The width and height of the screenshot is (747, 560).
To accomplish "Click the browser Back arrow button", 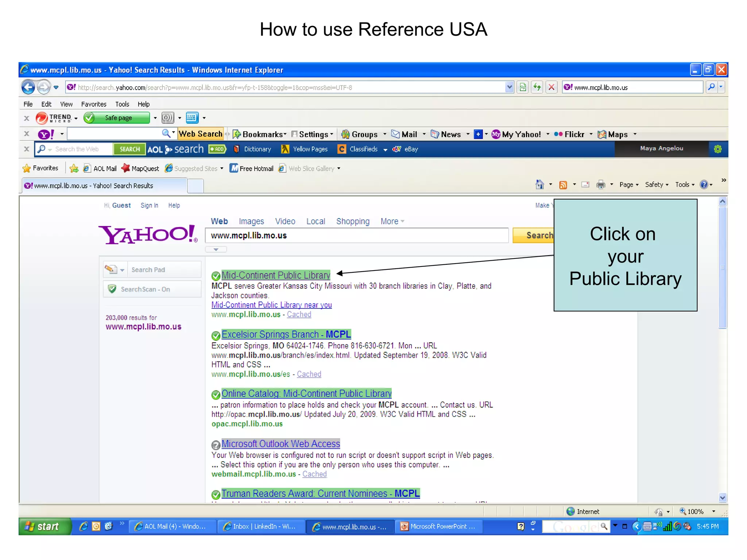I will coord(28,87).
